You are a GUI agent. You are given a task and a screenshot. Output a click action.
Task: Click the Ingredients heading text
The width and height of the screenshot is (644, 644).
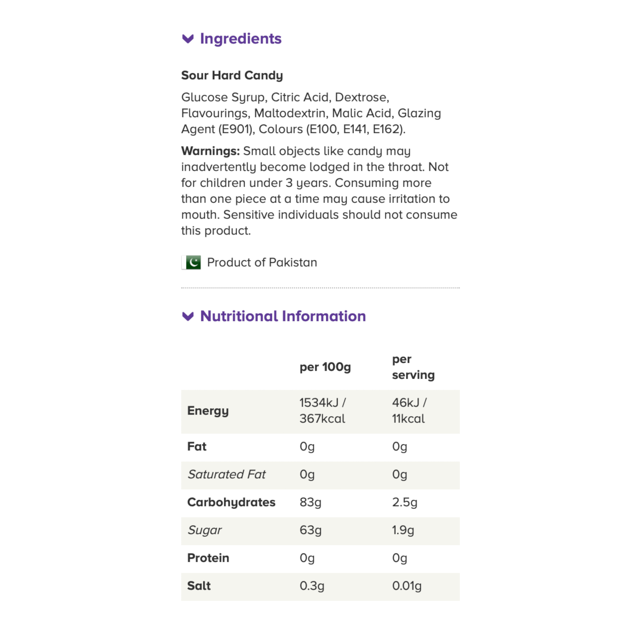coord(241,39)
